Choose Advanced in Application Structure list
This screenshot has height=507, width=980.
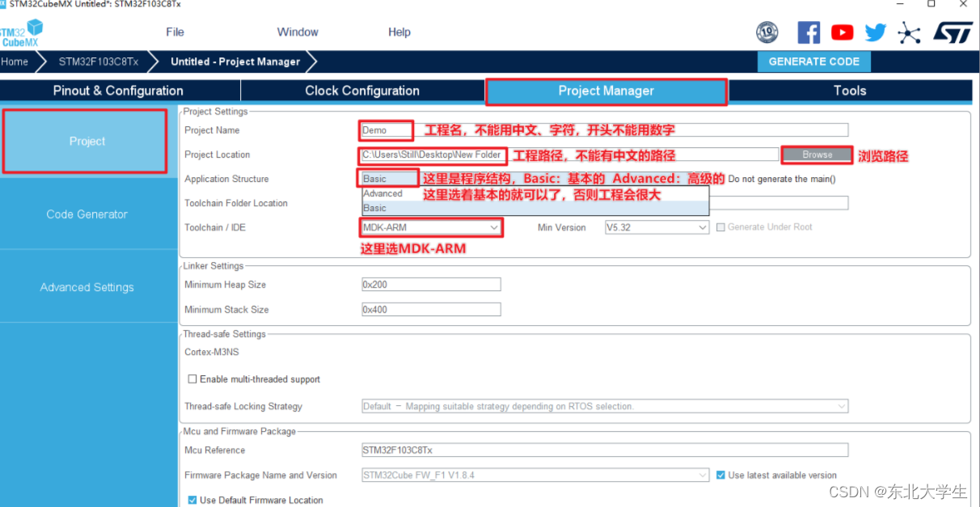(x=534, y=194)
